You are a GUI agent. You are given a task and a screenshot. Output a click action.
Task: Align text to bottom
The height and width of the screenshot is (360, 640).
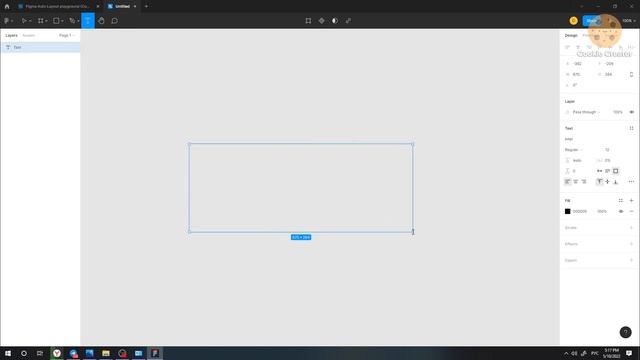(616, 182)
